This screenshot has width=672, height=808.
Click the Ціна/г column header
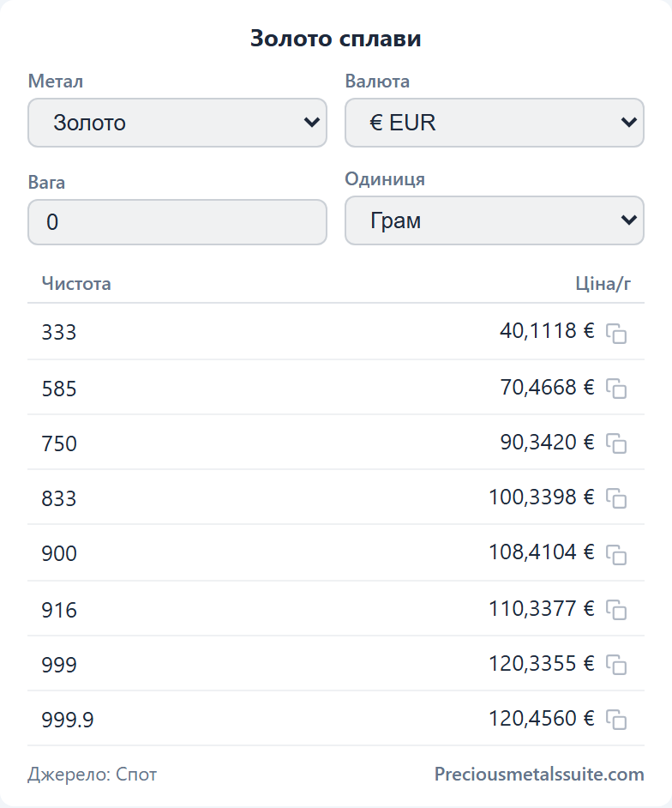pos(603,283)
